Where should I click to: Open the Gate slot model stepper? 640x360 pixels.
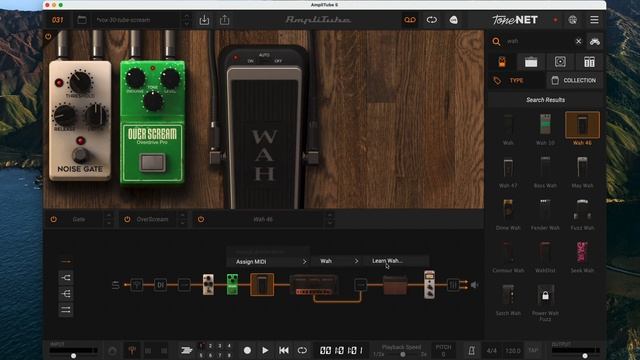109,219
